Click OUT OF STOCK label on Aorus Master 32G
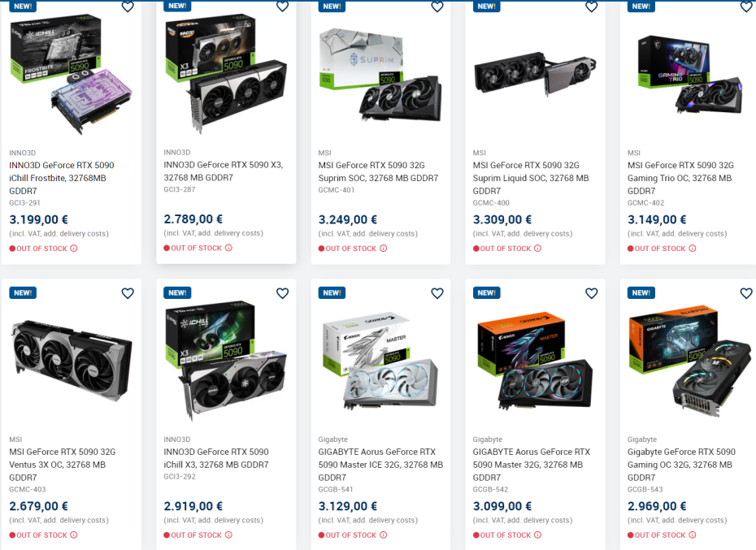The width and height of the screenshot is (756, 550). [506, 535]
